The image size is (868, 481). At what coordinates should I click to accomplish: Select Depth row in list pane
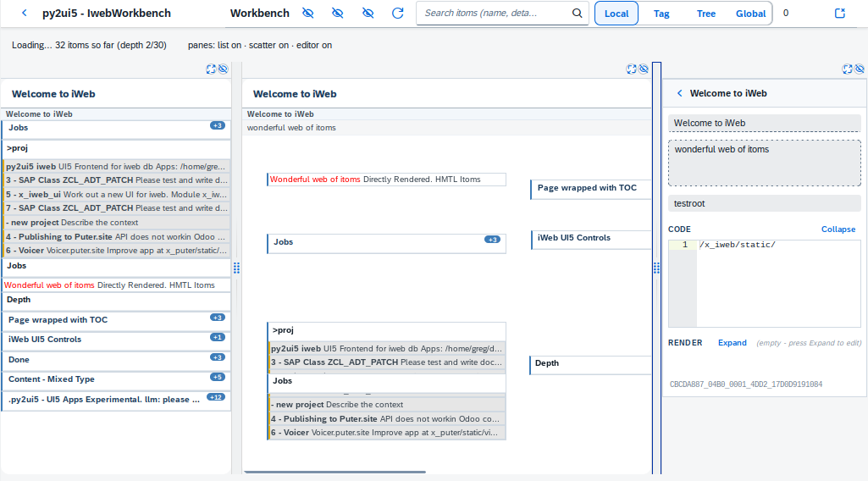pos(116,300)
